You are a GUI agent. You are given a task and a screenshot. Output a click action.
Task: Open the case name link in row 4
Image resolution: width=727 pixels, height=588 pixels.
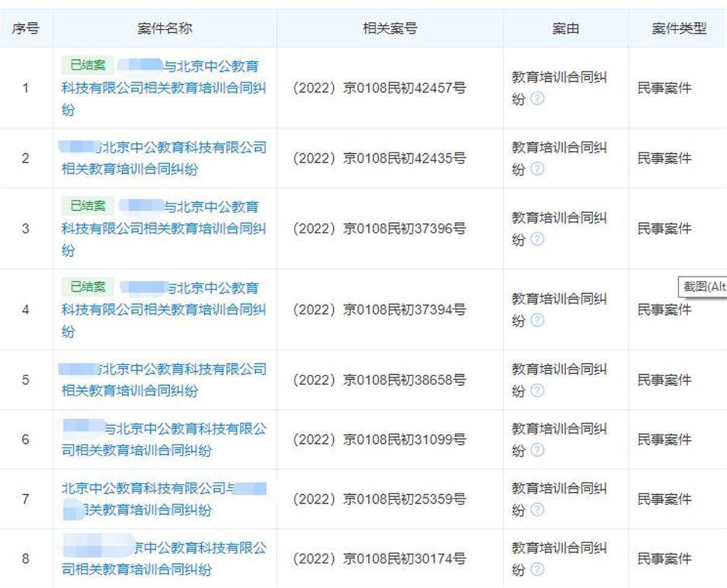[164, 309]
